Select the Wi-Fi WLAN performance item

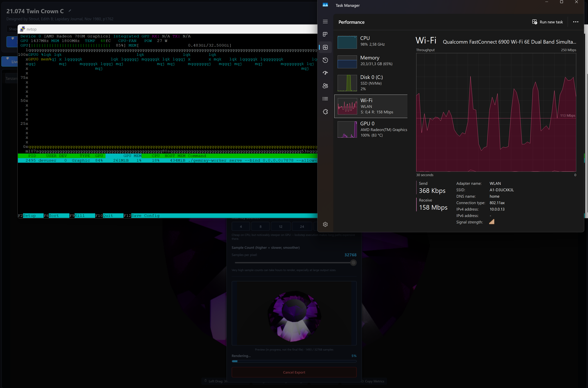coord(371,106)
